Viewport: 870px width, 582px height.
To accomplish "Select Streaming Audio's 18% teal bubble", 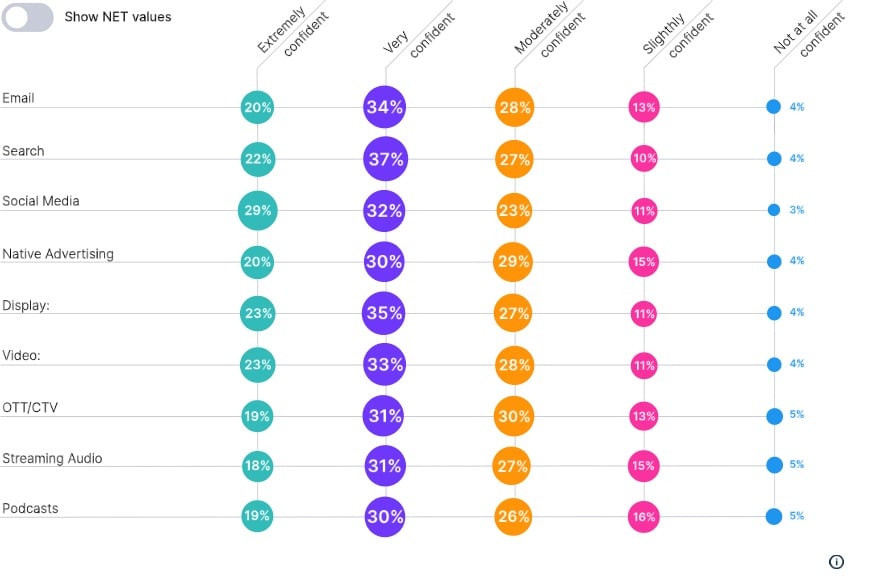I will click(257, 465).
